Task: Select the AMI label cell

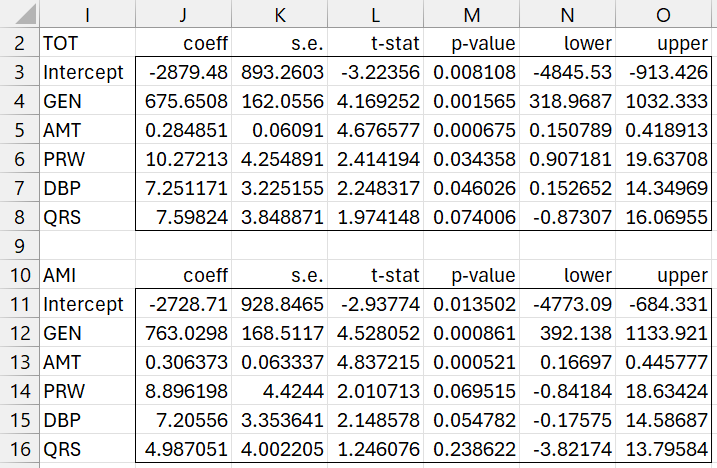Action: [85, 275]
